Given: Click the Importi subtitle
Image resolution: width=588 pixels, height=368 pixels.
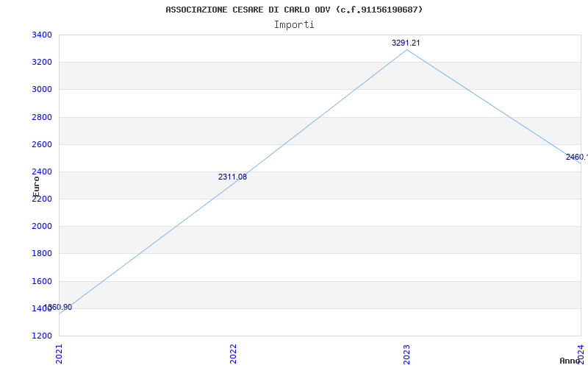Looking at the screenshot, I should point(294,25).
